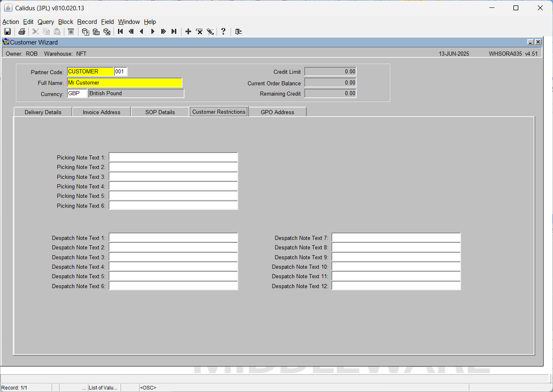The width and height of the screenshot is (553, 392).
Task: Open the GPO Address tab
Action: click(x=277, y=112)
